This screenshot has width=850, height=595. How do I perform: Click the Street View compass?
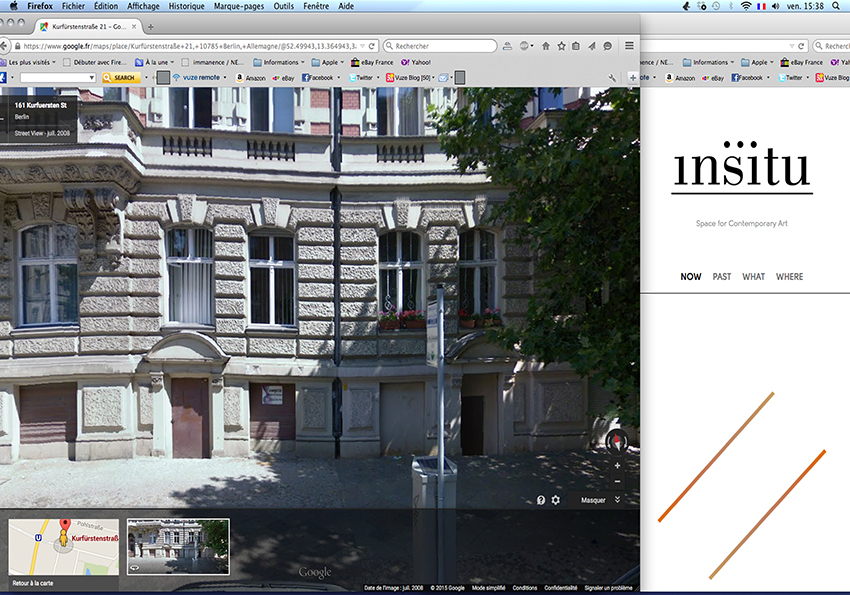tap(617, 442)
